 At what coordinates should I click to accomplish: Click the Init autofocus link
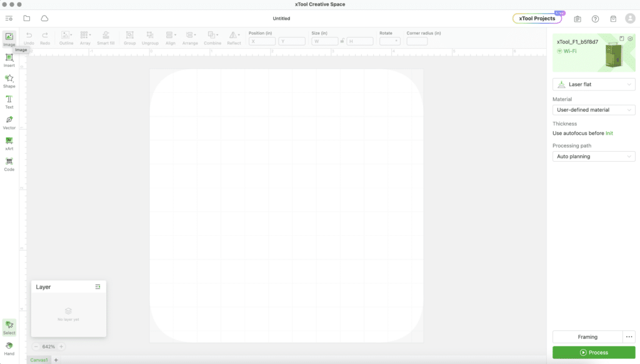click(609, 133)
